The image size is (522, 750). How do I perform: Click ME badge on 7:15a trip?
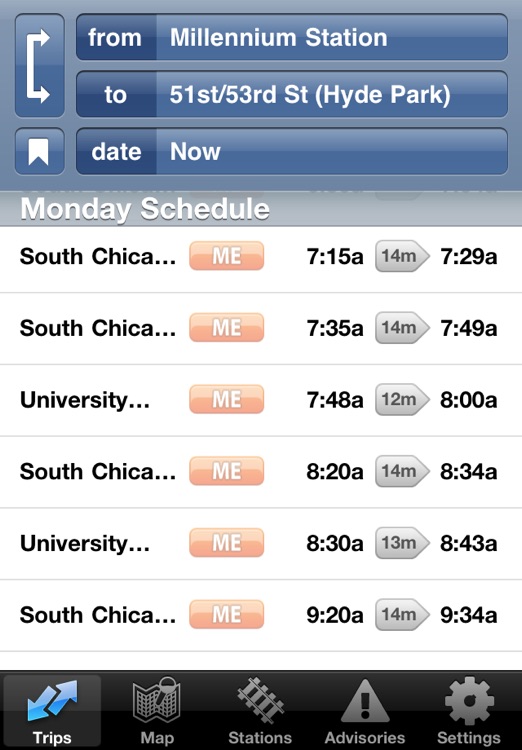coord(227,256)
